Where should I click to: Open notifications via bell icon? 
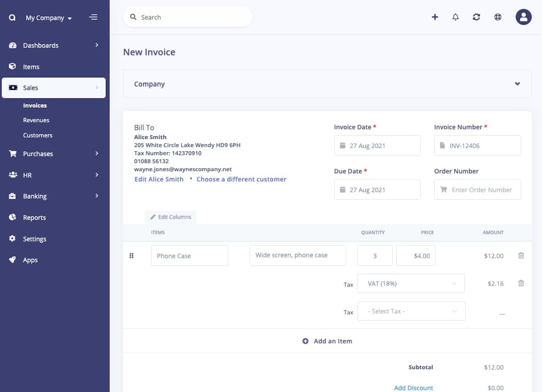pyautogui.click(x=456, y=17)
